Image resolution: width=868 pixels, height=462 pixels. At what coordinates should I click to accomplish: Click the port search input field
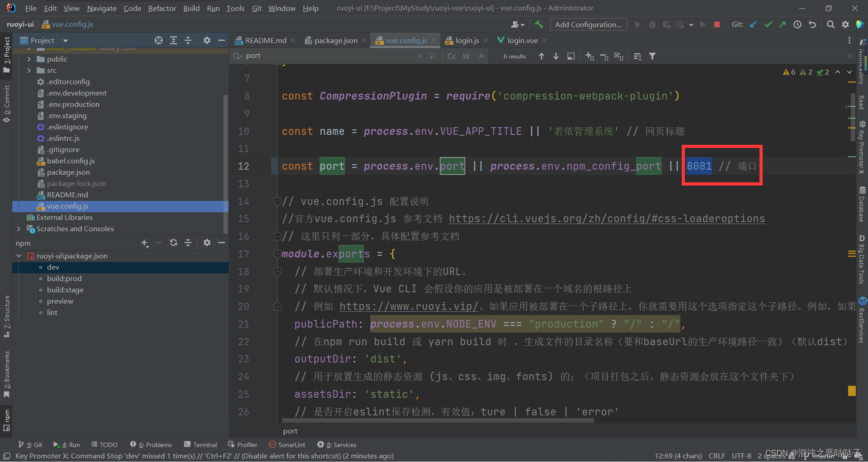(x=330, y=56)
